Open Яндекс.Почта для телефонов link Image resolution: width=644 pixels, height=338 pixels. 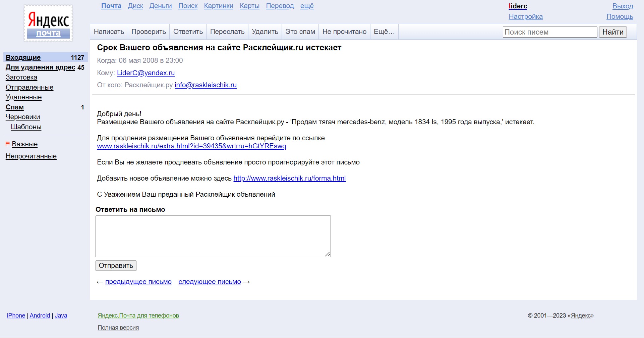coord(138,316)
